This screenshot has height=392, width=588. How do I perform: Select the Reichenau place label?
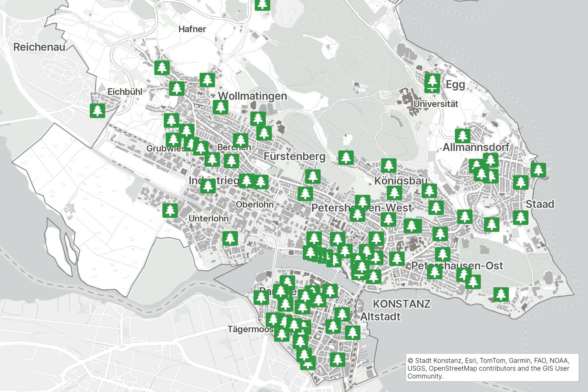(39, 47)
